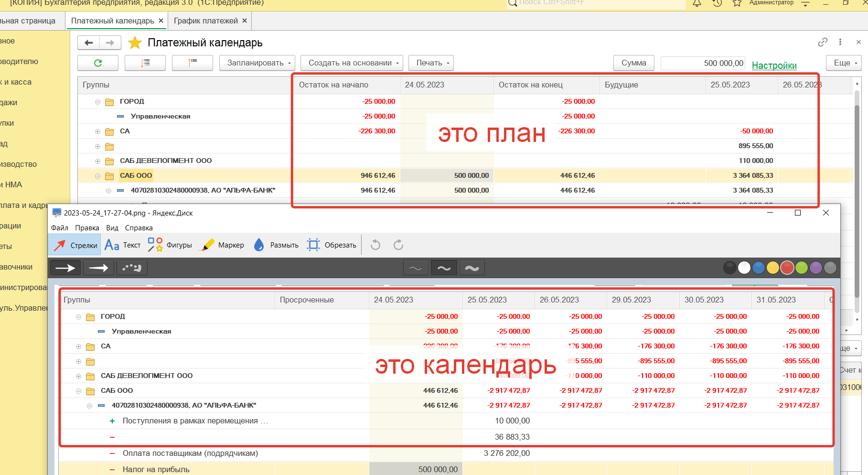Select the Стрелки arrow tool
Viewport: 868px width, 475px height.
75,245
